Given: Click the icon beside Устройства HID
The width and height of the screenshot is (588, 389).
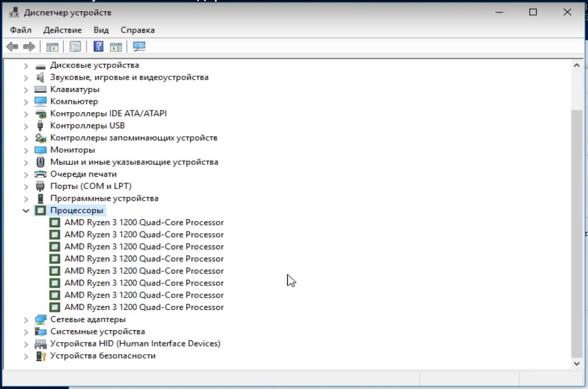Looking at the screenshot, I should 40,344.
